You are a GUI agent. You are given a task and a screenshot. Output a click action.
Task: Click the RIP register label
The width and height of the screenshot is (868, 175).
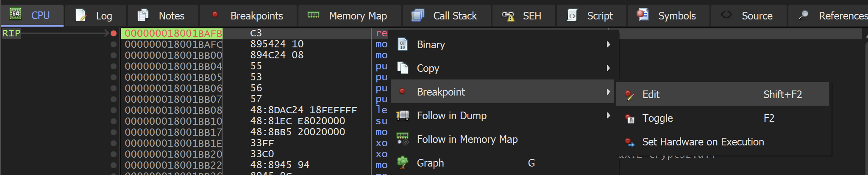coord(11,33)
